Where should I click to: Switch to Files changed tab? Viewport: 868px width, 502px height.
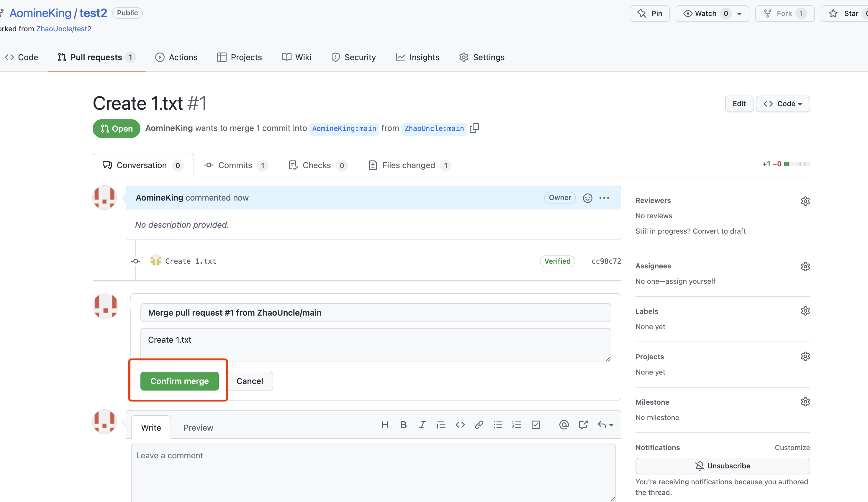click(x=409, y=165)
